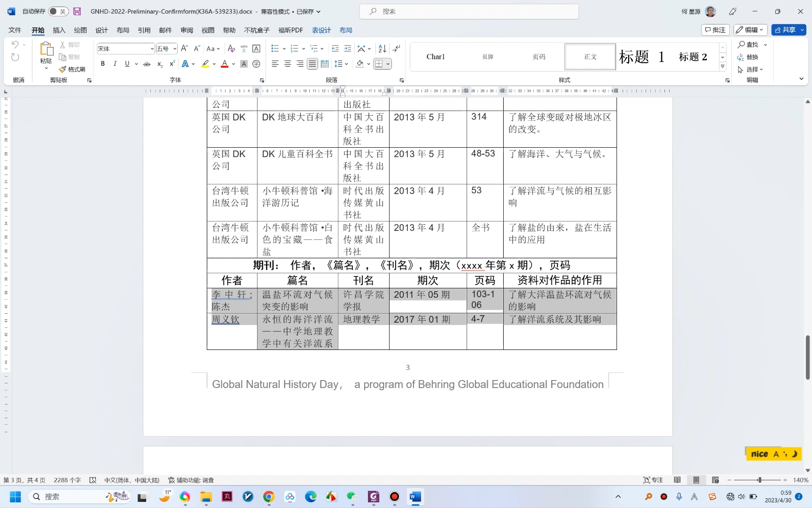Click the Save icon in title bar
Viewport: 812px width, 508px height.
coord(77,11)
